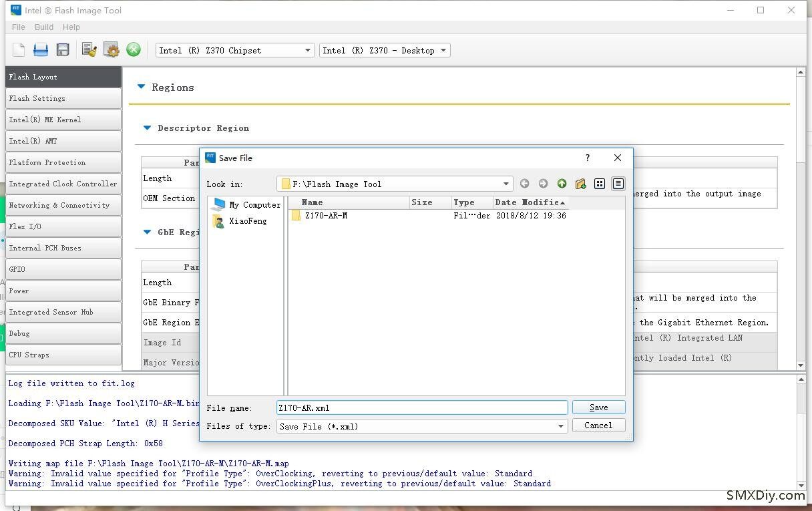Select the GPIO tab
812x511 pixels.
point(63,269)
